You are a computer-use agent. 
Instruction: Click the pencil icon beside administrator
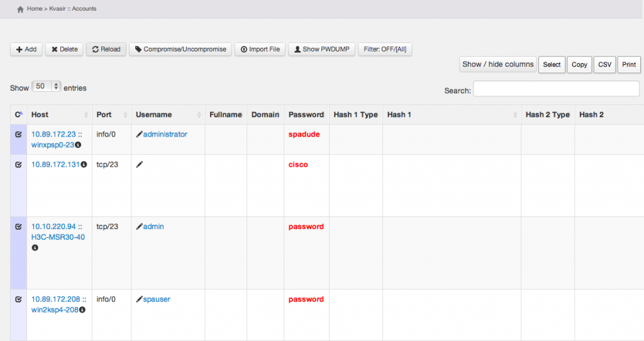tap(140, 134)
